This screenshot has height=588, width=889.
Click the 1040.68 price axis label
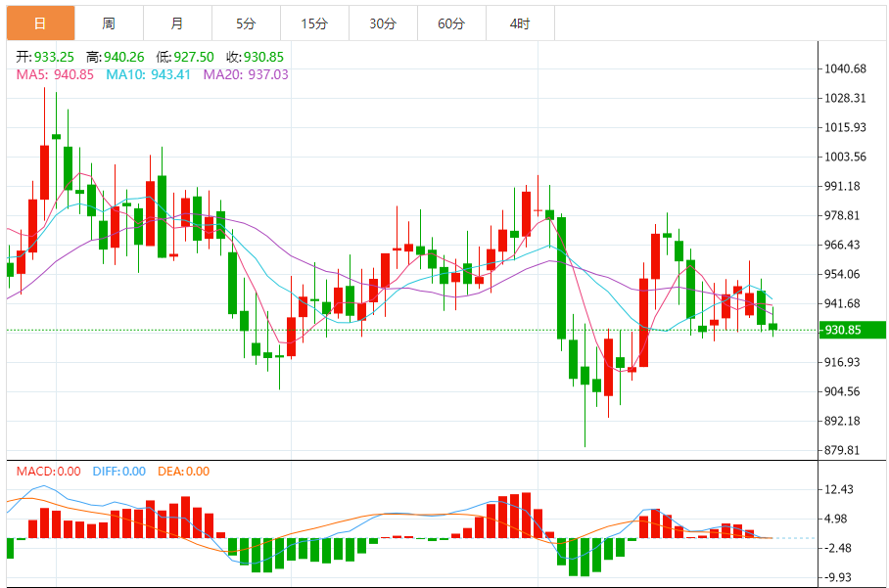(845, 69)
